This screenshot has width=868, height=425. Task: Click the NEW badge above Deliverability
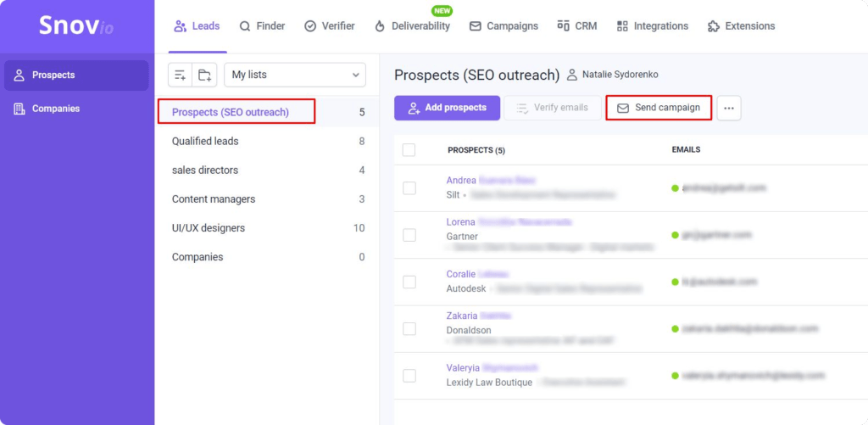[x=442, y=10]
